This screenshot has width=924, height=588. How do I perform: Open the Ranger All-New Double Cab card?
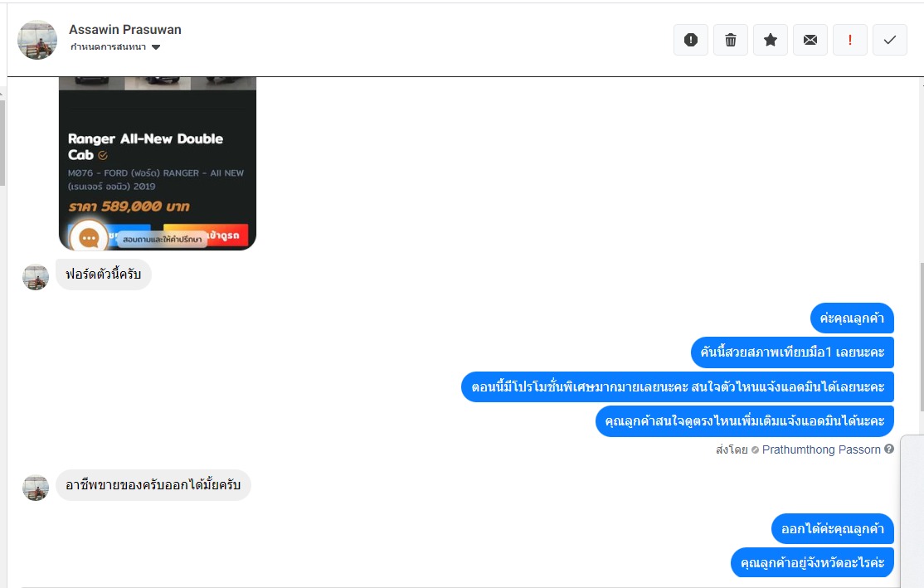[x=158, y=163]
